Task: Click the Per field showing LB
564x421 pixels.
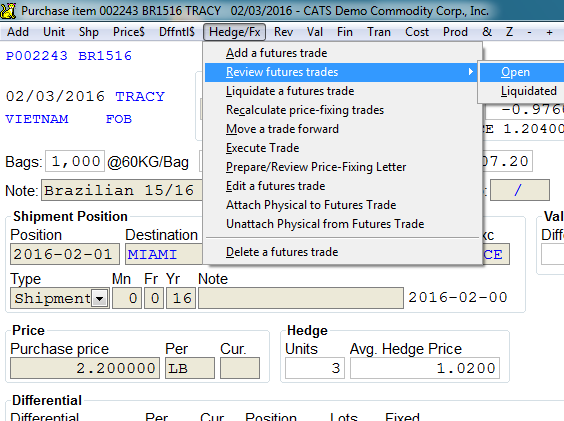Action: pos(190,368)
